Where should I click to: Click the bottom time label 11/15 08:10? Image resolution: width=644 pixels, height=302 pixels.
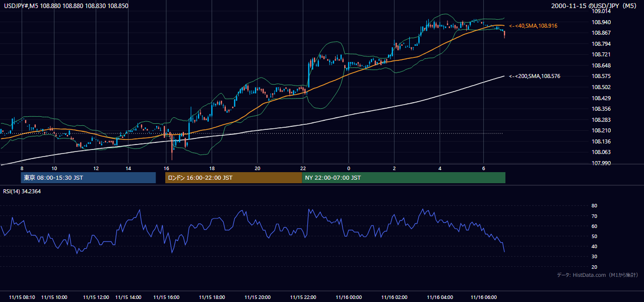tap(22, 297)
